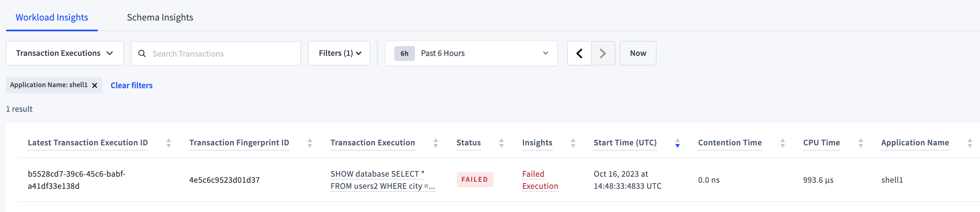Click the Search Transactions input field

coord(215,54)
